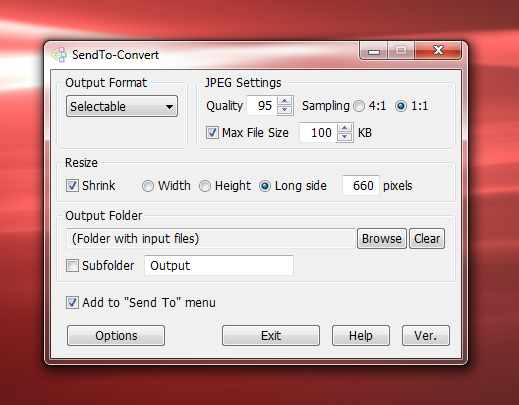This screenshot has width=519, height=405.
Task: Select the Long side resize option
Action: [x=265, y=186]
